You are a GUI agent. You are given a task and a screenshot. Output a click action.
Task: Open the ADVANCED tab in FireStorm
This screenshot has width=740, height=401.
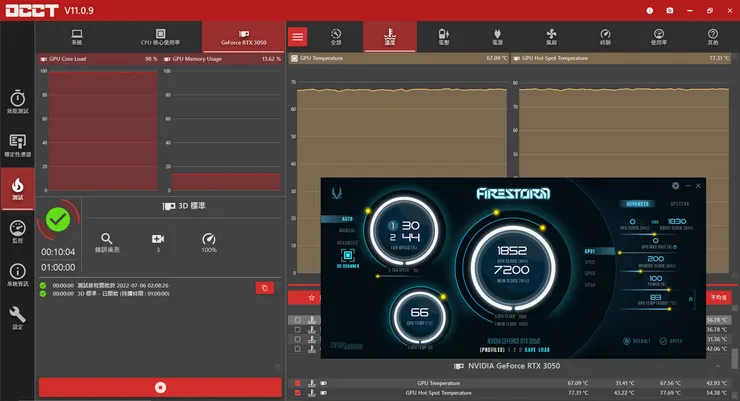pyautogui.click(x=637, y=204)
